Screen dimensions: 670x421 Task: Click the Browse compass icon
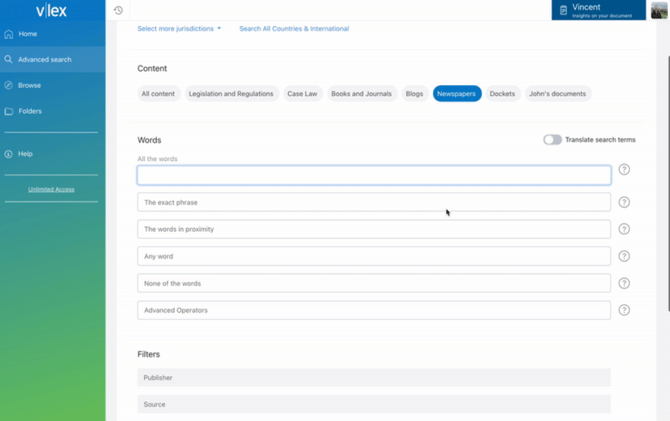click(9, 85)
